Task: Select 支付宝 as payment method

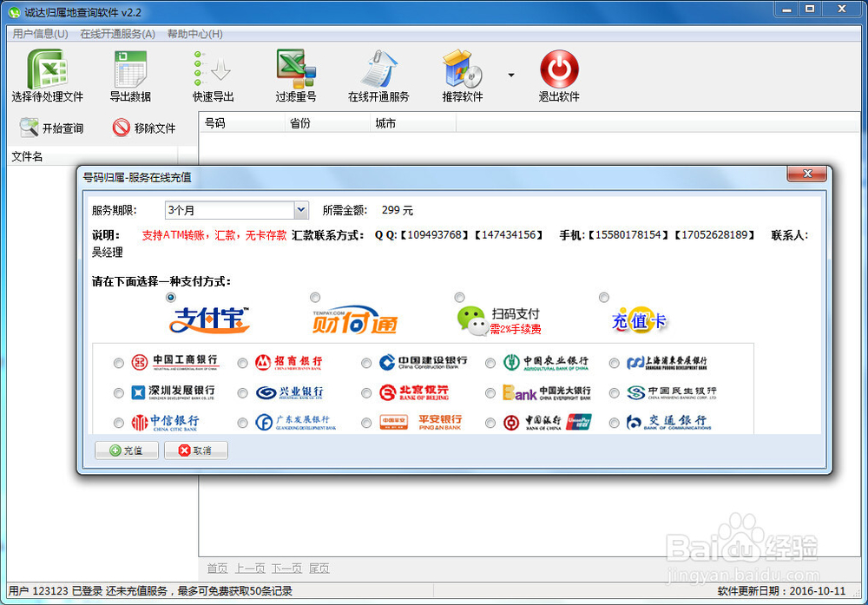Action: 171,297
